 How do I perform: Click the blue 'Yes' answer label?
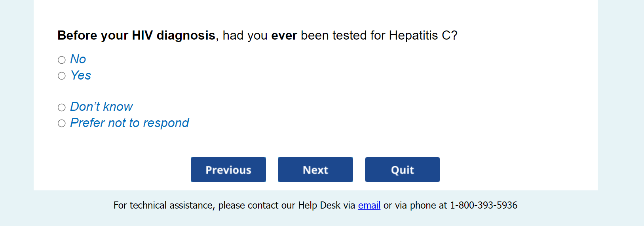pyautogui.click(x=81, y=75)
